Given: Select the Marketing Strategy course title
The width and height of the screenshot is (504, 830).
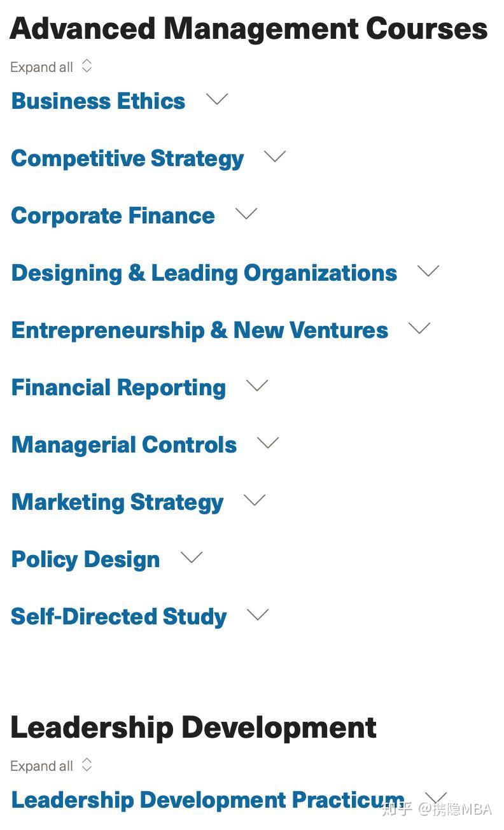Looking at the screenshot, I should click(x=118, y=502).
